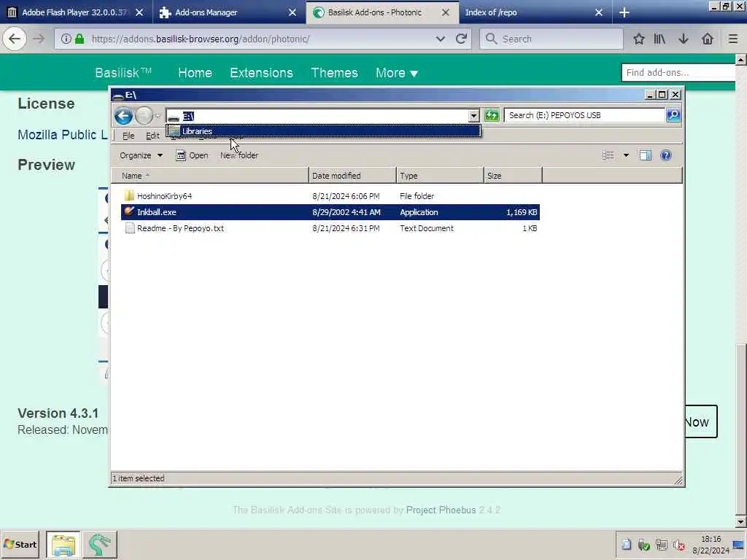Go to browser Home icon
Image resolution: width=747 pixels, height=560 pixels.
(708, 39)
